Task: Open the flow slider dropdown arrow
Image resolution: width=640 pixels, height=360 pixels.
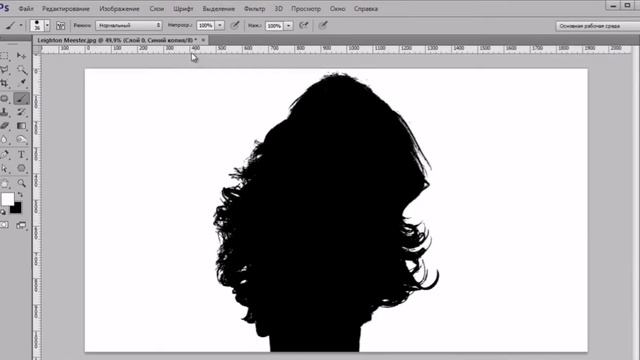Action: (288, 26)
